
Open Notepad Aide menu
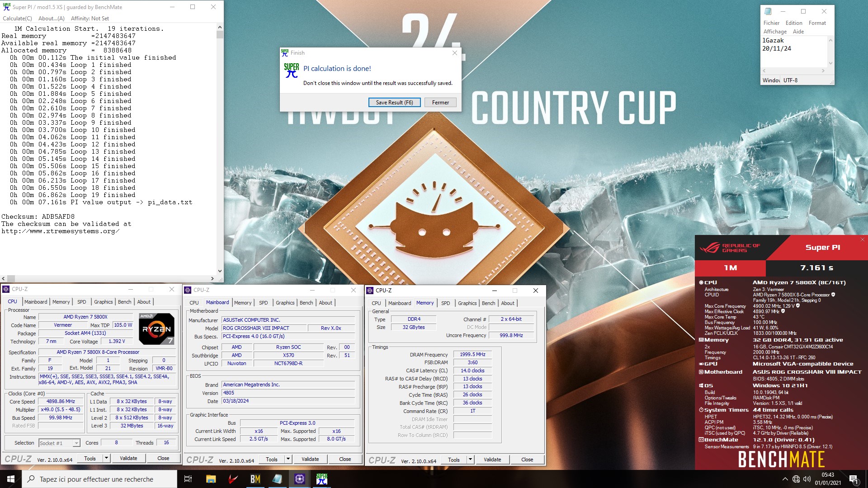point(798,32)
